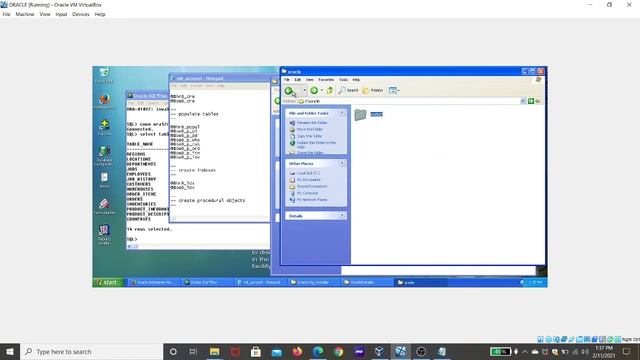Screen dimensions: 640x360
Task: Click the highlighted folder name label
Action: [x=376, y=114]
